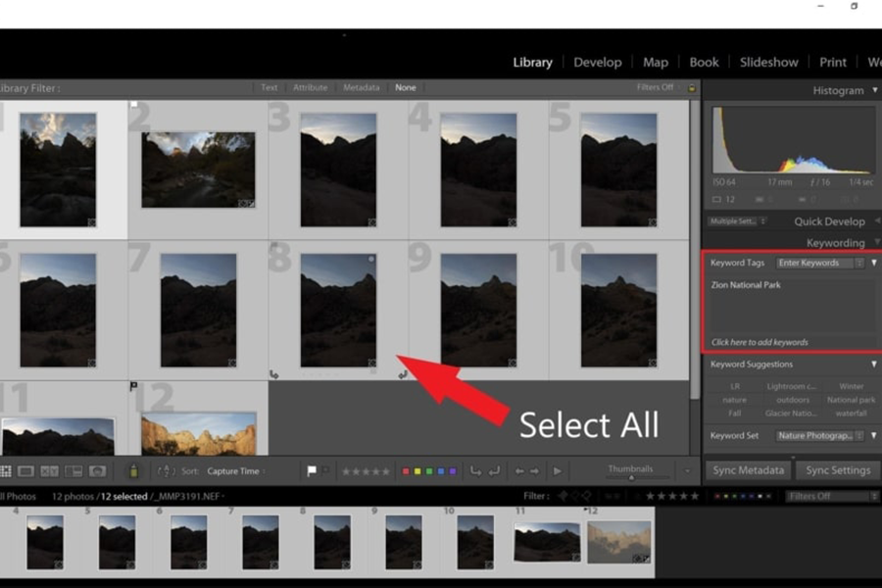
Task: Open the Develop module
Action: click(597, 62)
